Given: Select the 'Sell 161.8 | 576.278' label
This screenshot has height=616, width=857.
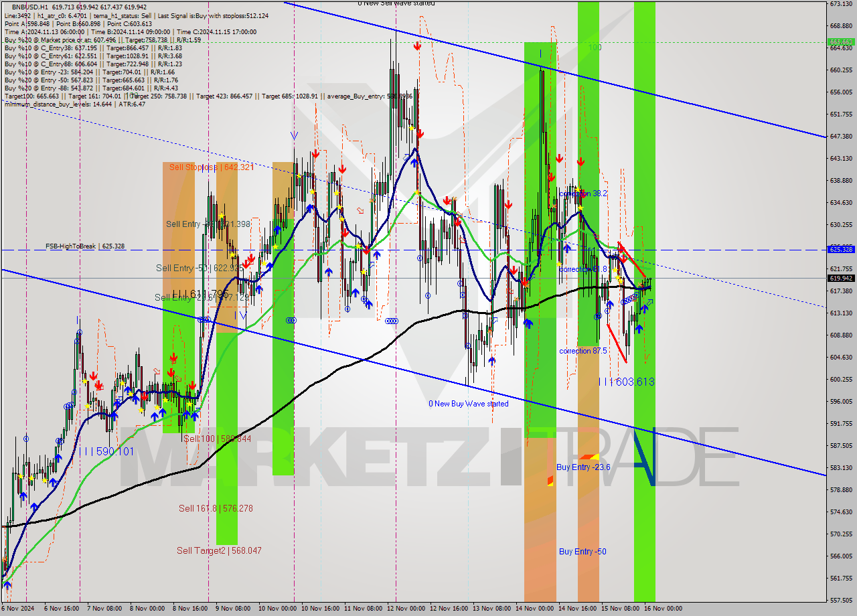Looking at the screenshot, I should click(x=216, y=508).
